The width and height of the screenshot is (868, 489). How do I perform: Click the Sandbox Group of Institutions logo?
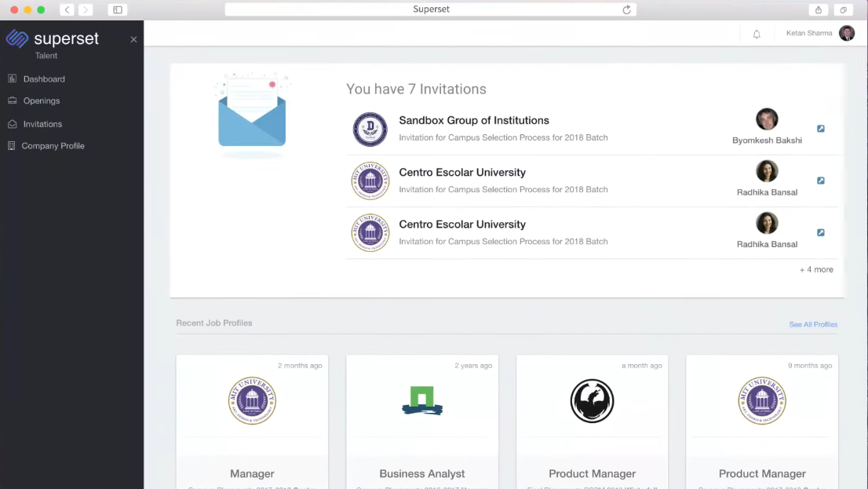click(370, 129)
